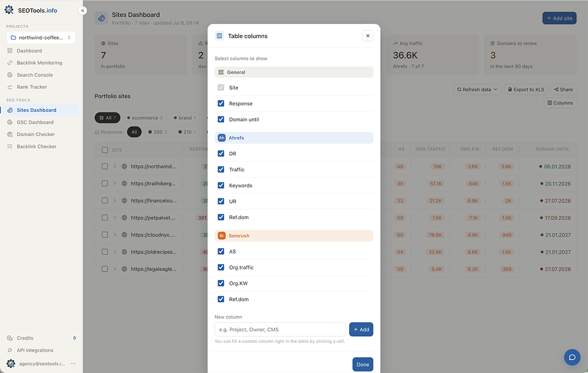Collapse the sidebar with double-chevron button
The height and width of the screenshot is (373, 588).
(x=83, y=10)
